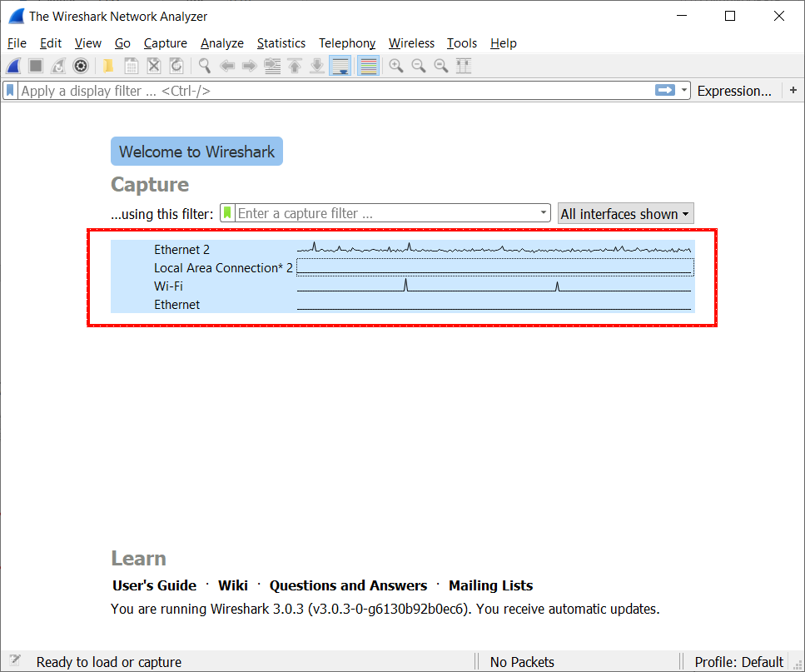Select the Ethernet interface row
Image resolution: width=805 pixels, height=672 pixels.
click(403, 305)
